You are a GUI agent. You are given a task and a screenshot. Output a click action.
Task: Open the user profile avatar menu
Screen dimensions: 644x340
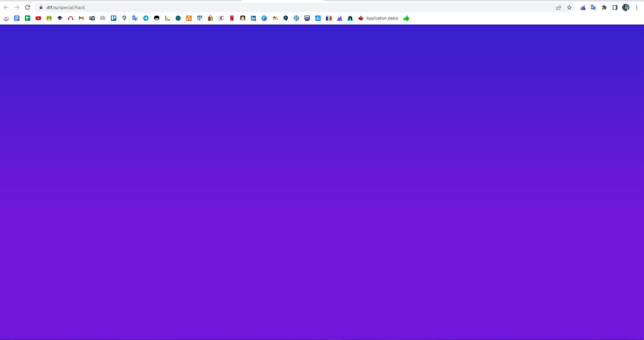coord(626,7)
